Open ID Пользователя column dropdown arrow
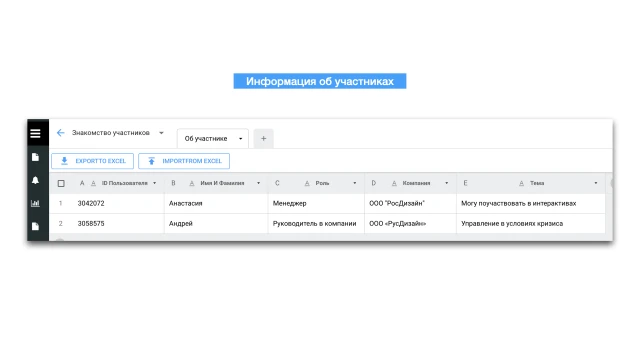The height and width of the screenshot is (360, 640). (x=155, y=183)
